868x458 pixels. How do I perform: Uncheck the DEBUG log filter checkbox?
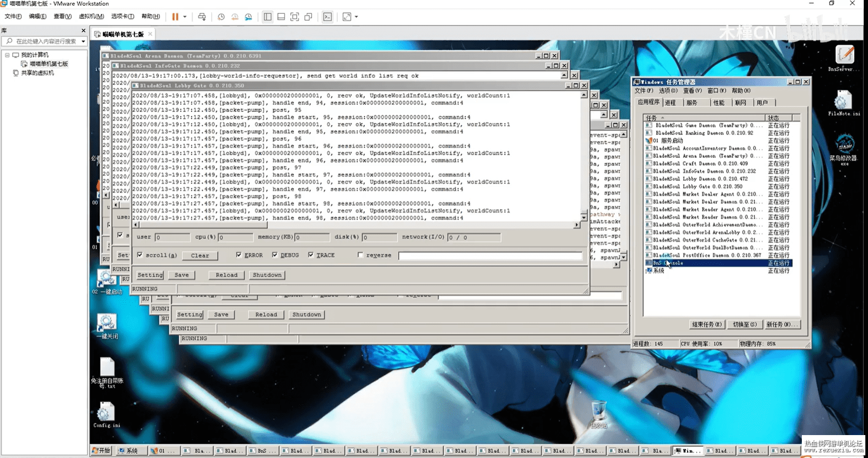coord(275,255)
